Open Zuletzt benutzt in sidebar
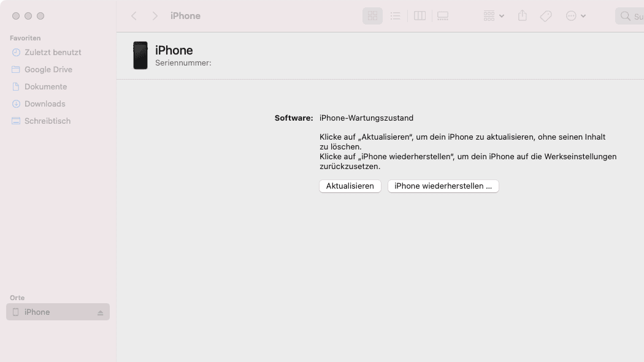 53,53
